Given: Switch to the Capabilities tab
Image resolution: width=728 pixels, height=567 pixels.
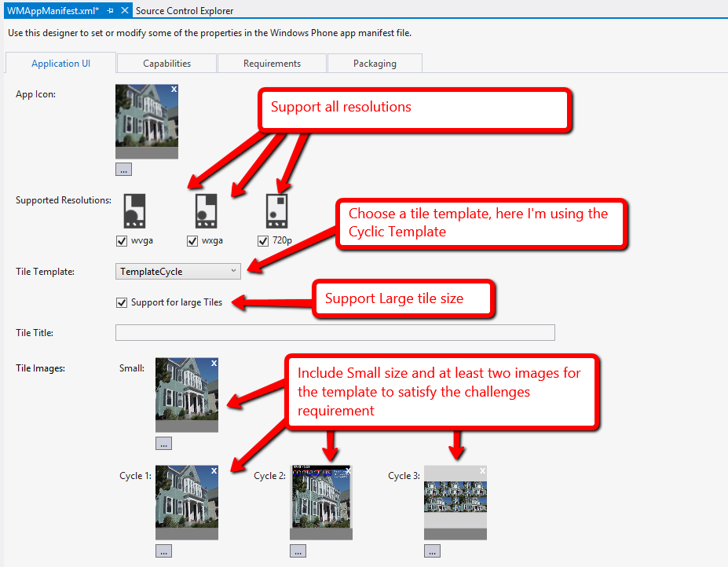Looking at the screenshot, I should click(166, 64).
